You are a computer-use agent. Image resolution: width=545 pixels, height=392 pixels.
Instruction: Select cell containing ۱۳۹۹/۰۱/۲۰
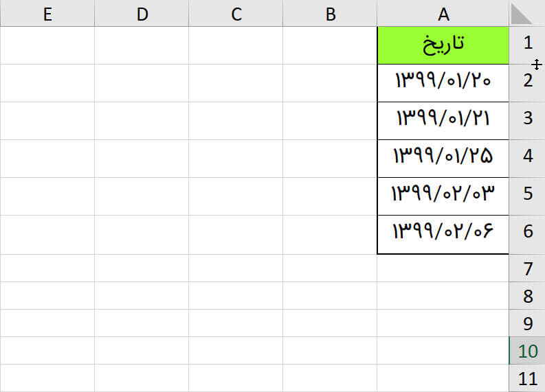point(443,83)
